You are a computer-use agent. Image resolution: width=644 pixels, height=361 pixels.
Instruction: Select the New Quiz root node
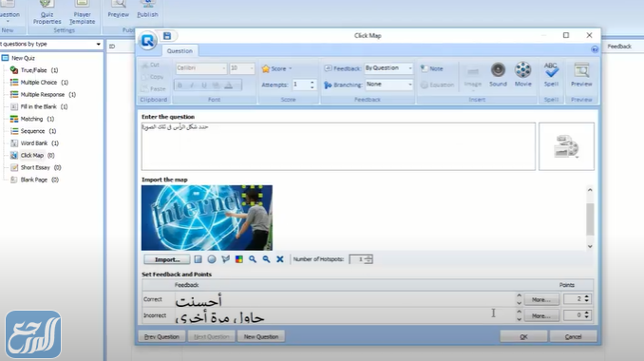pyautogui.click(x=18, y=58)
